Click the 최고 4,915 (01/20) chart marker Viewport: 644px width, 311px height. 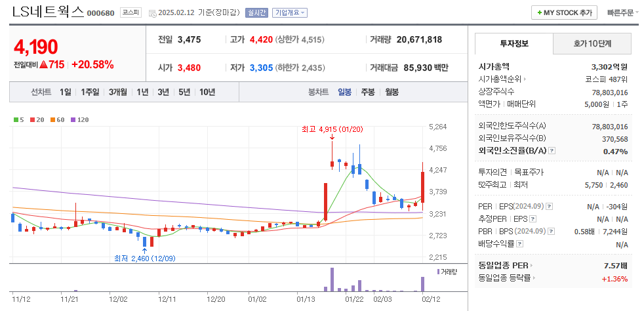(x=332, y=129)
